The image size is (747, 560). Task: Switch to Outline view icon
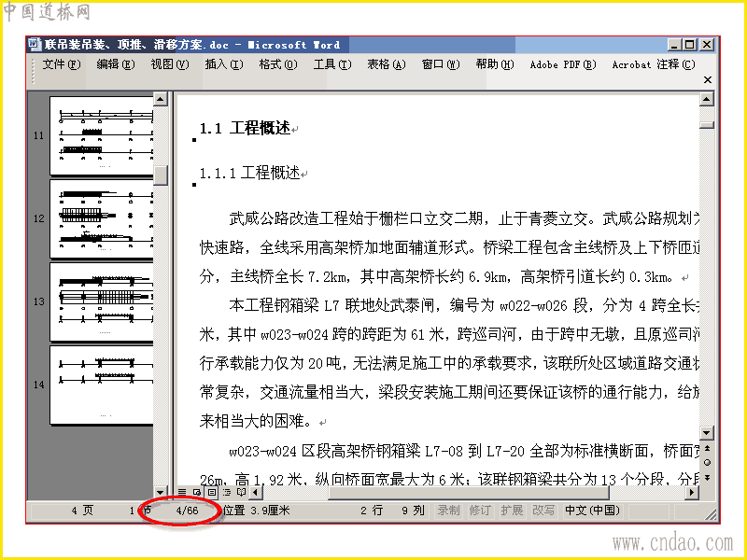[x=226, y=492]
